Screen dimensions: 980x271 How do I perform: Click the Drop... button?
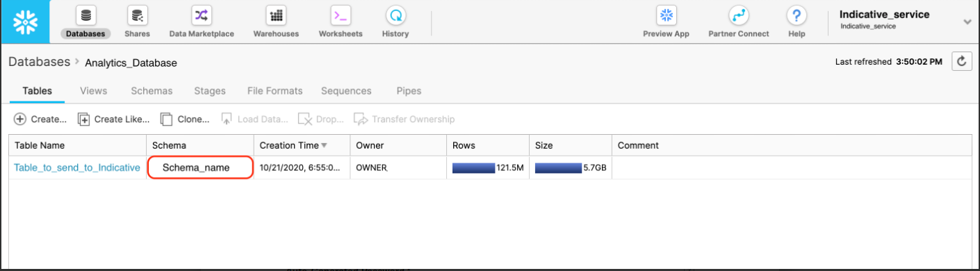(320, 119)
